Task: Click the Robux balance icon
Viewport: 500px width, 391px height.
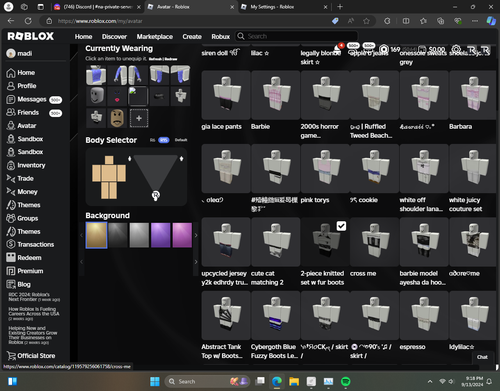Action: tap(384, 50)
